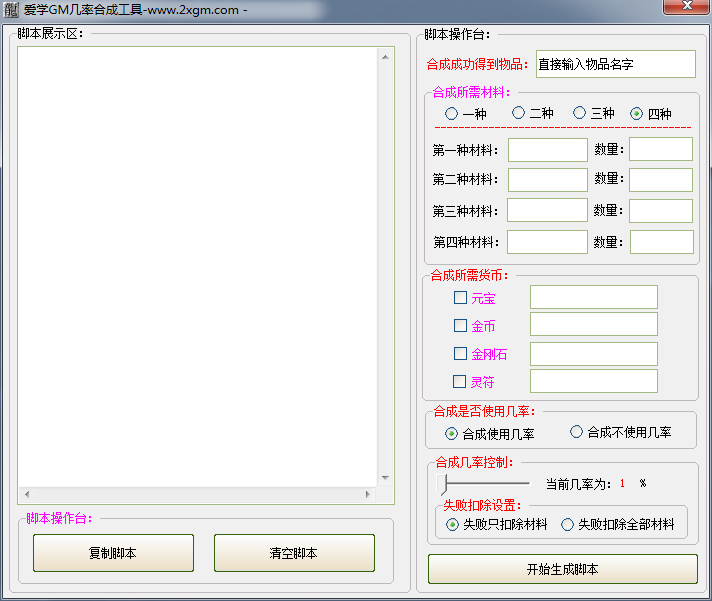Click 数量 field for fourth material
Viewport: 712px width, 601px height.
click(662, 242)
